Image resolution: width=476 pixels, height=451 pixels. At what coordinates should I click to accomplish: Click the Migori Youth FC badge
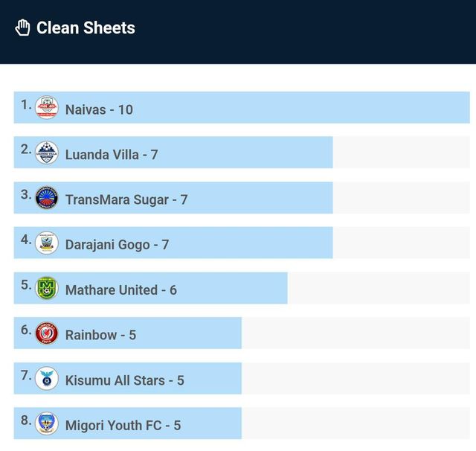(47, 423)
